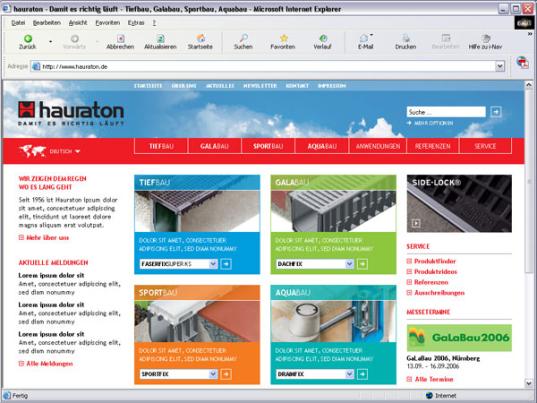Open the SPORTFIX product dropdown

213,374
